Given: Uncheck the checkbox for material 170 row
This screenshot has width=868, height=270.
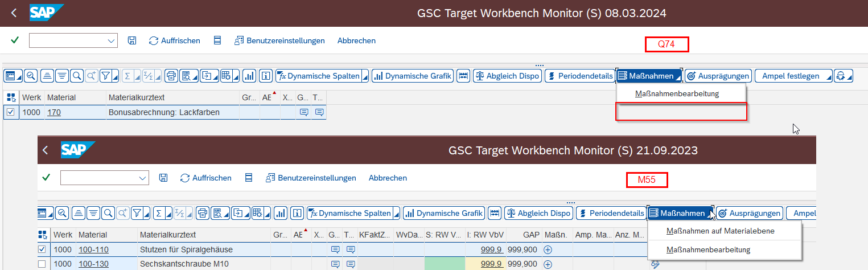Looking at the screenshot, I should point(10,113).
